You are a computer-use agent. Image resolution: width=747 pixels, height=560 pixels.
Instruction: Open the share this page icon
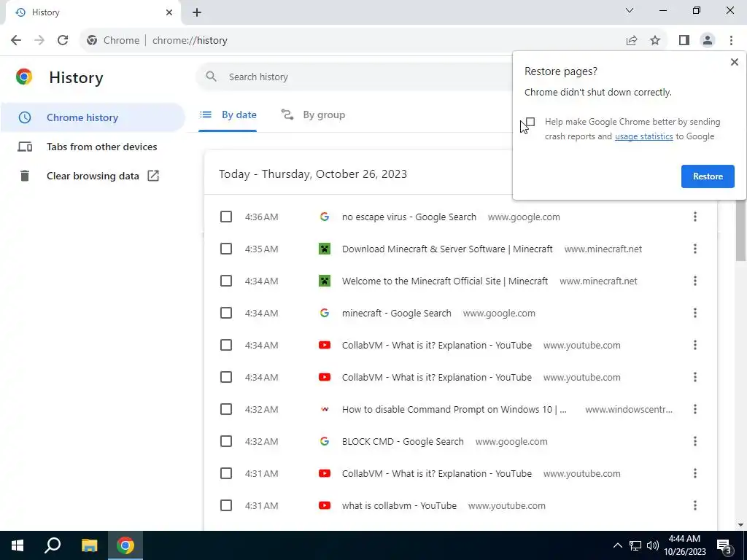click(x=632, y=41)
